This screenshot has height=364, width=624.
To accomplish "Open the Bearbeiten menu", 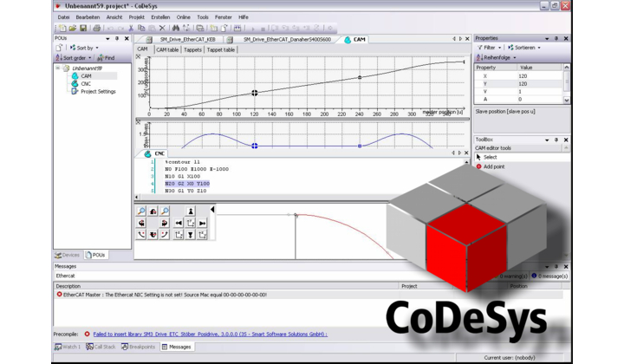I will tap(88, 17).
